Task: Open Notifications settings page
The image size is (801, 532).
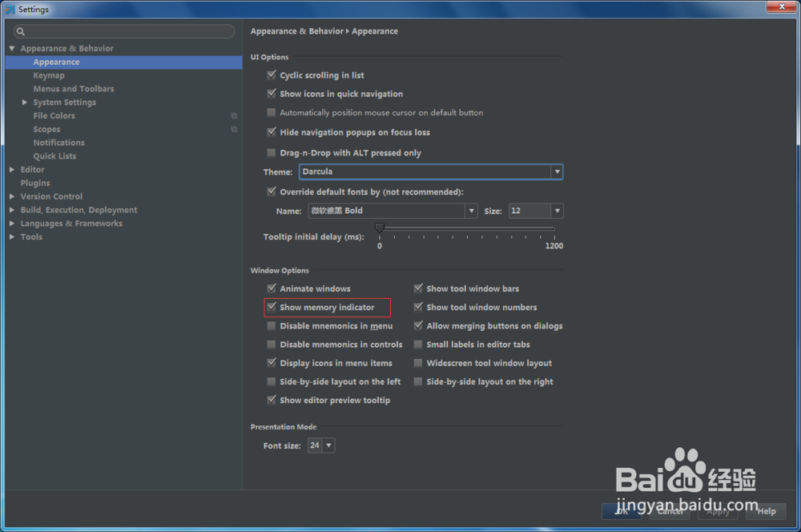Action: [58, 143]
